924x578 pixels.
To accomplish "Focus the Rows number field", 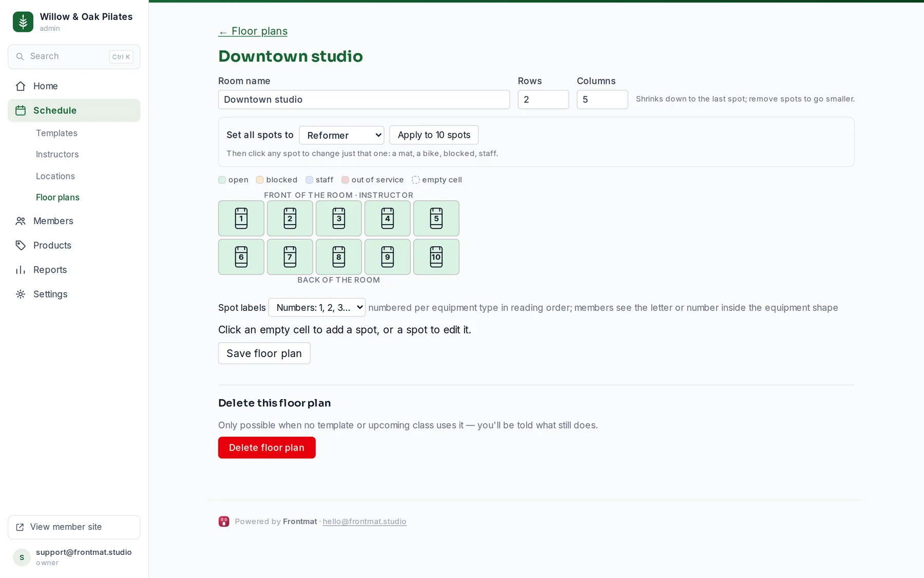I will (x=543, y=100).
